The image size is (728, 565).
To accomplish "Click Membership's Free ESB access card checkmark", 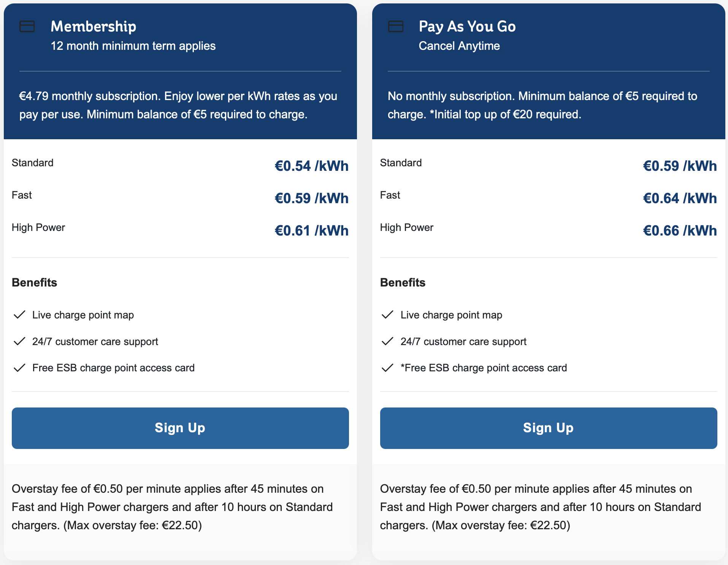I will 19,368.
